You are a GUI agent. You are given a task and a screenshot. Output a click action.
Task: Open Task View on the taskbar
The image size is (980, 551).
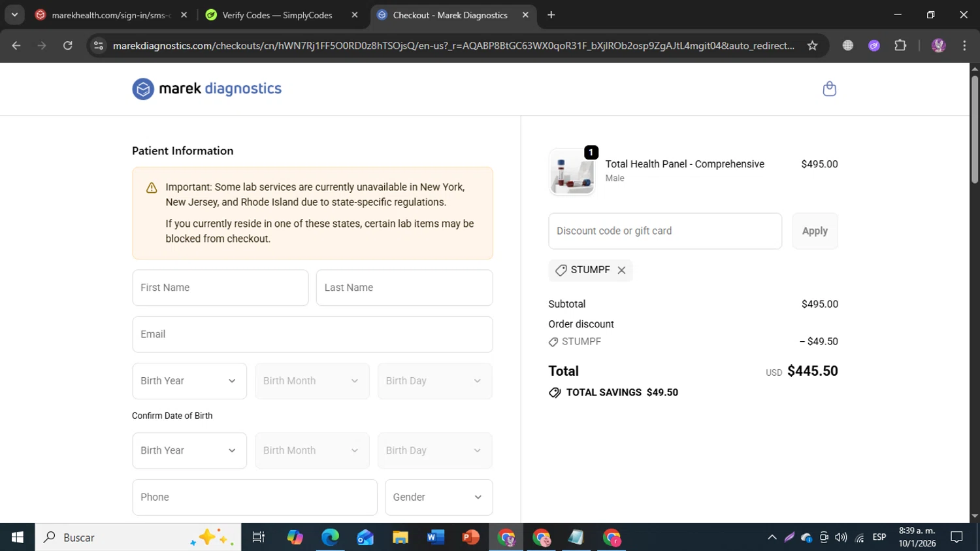(x=259, y=537)
